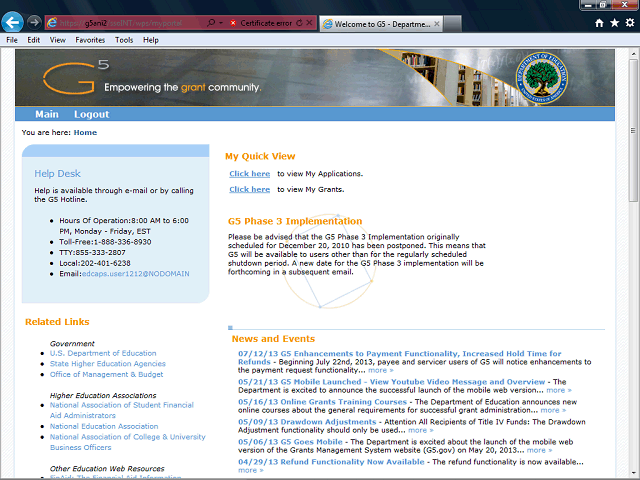Screen dimensions: 640x480
Task: Maximize the browser window
Action: click(602, 4)
